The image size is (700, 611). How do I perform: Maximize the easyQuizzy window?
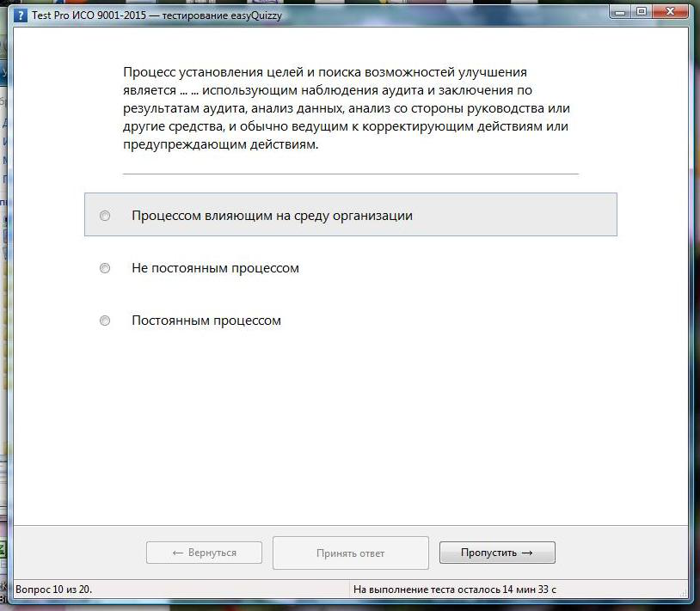tap(641, 11)
